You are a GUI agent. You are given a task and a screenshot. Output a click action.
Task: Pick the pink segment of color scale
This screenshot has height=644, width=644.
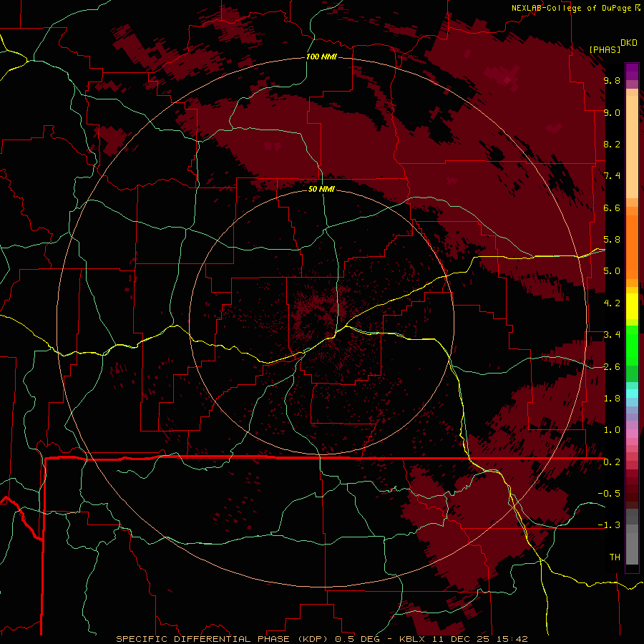coord(632,434)
